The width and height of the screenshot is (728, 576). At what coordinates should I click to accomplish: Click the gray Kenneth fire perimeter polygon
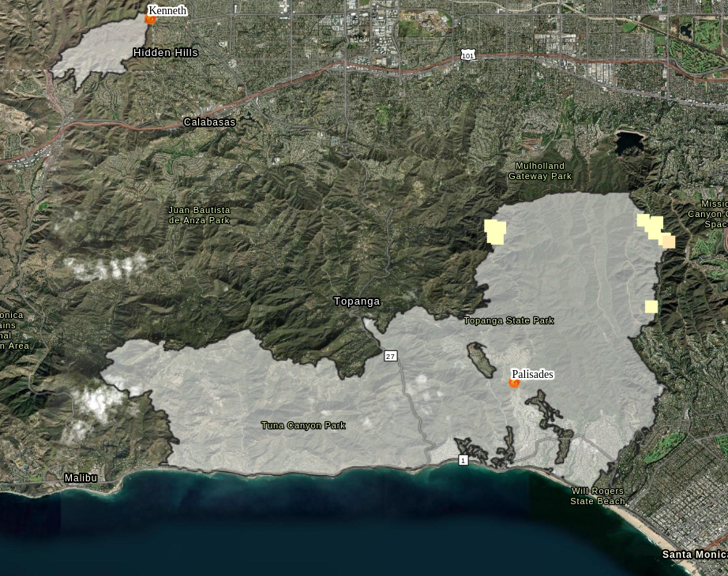tap(102, 49)
